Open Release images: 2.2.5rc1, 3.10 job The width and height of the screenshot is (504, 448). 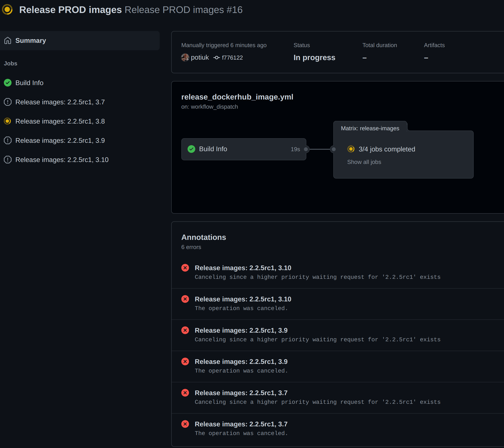(x=62, y=160)
